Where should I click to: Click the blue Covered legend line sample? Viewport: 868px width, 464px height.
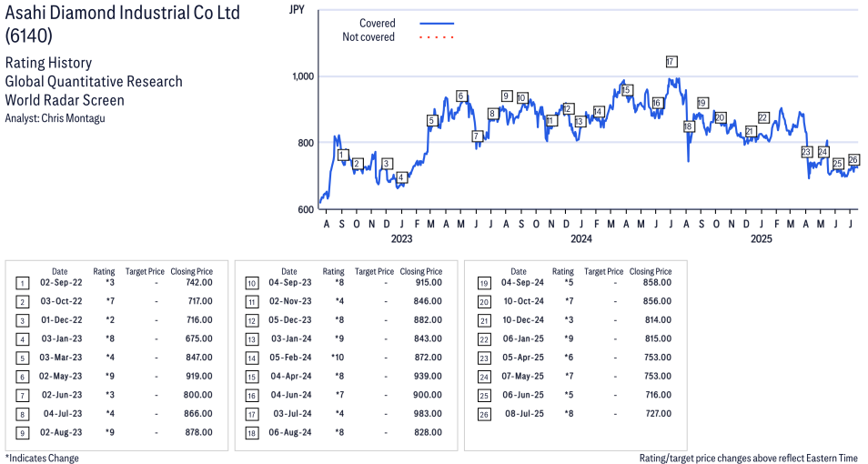(x=437, y=24)
